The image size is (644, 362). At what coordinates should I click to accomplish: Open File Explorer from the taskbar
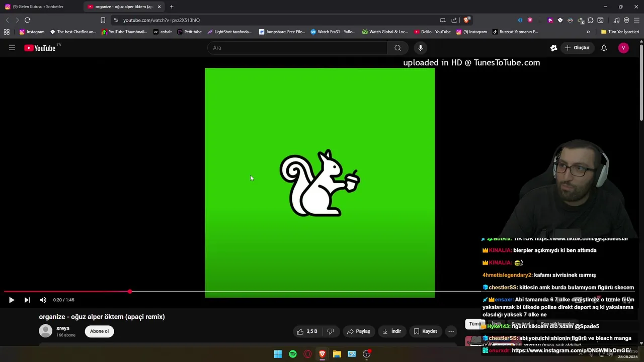point(337,354)
